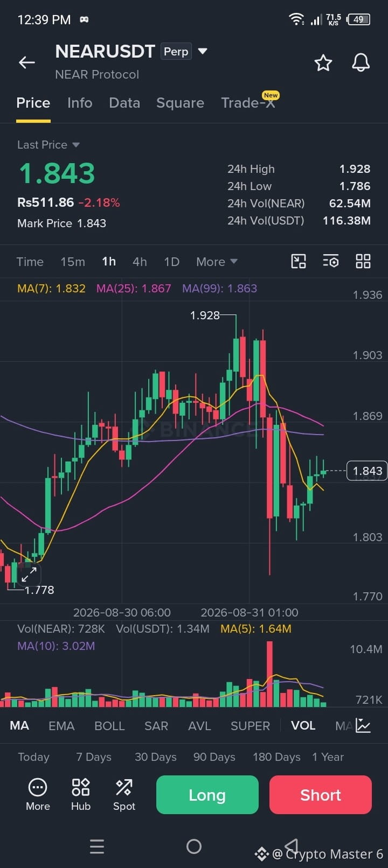Tap Android back triangle button
The width and height of the screenshot is (388, 868).
[x=291, y=845]
